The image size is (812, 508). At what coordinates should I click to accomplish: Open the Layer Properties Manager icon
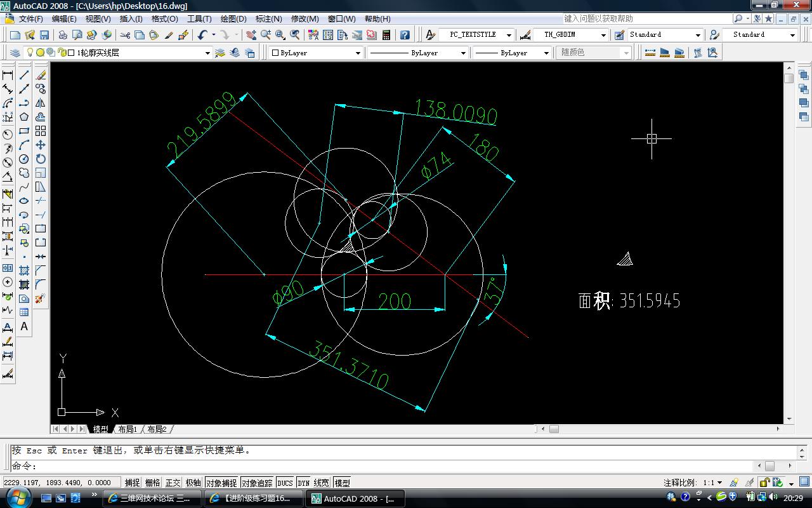16,53
